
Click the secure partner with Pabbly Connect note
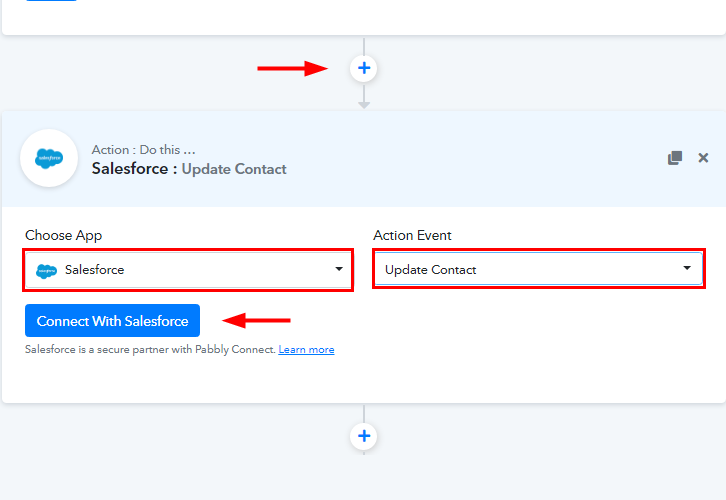[x=150, y=350]
